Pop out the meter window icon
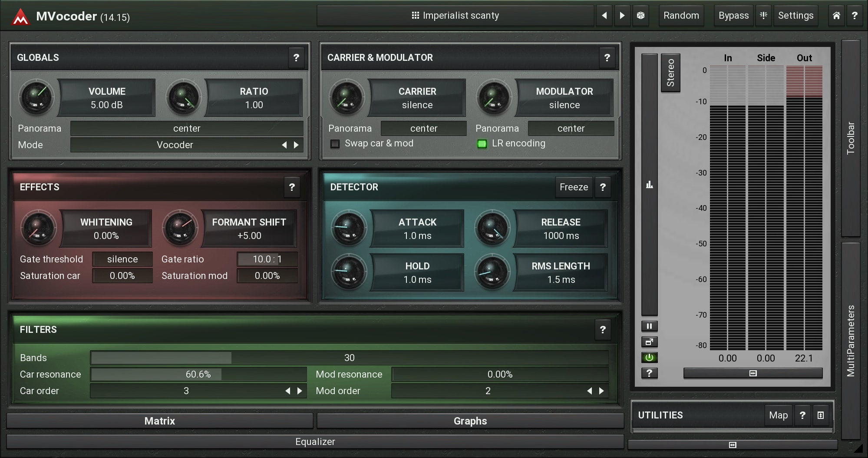The image size is (868, 458). click(649, 342)
